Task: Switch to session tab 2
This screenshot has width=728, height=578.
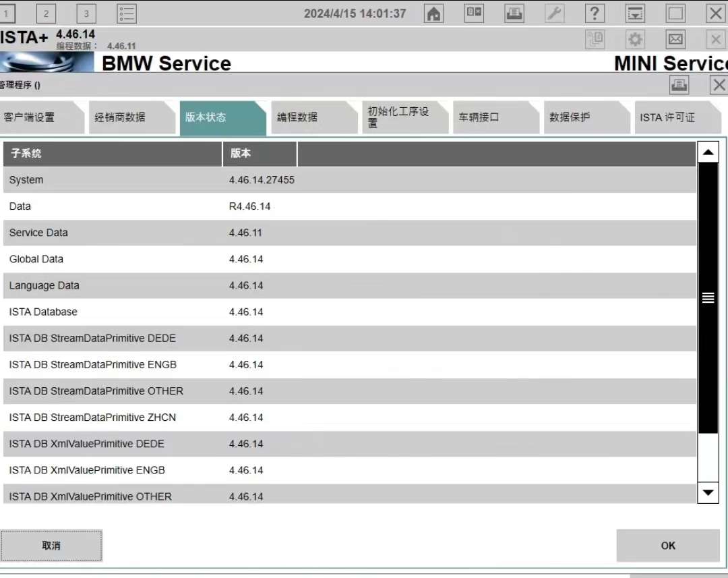Action: point(47,13)
